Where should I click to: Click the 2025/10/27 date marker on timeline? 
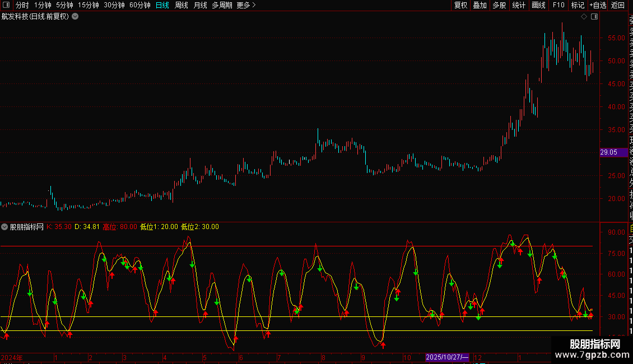pyautogui.click(x=447, y=357)
